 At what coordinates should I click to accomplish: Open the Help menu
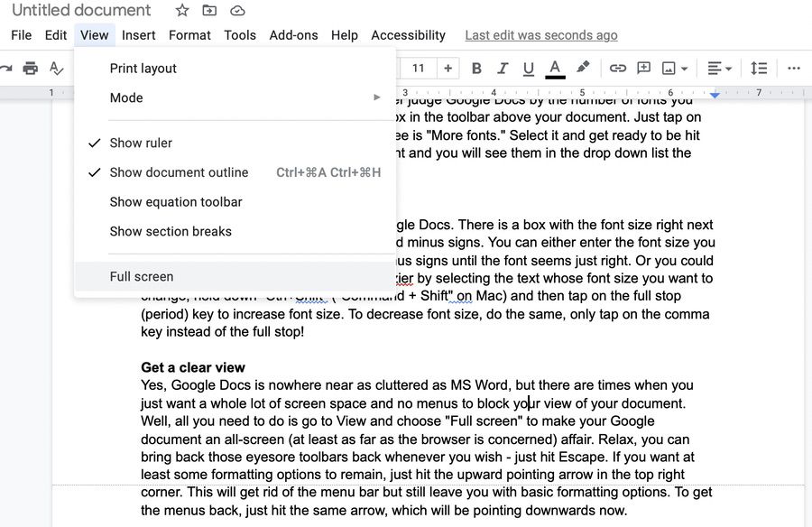pyautogui.click(x=345, y=35)
